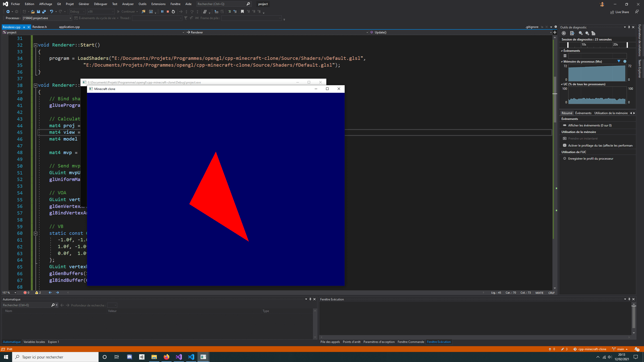Switch to the application.cpp tab
The height and width of the screenshot is (362, 644).
pyautogui.click(x=69, y=27)
